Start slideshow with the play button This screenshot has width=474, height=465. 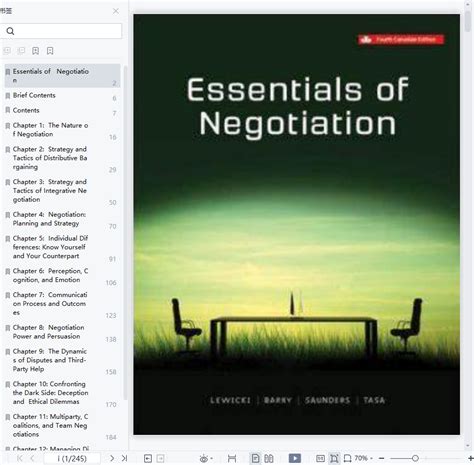click(x=295, y=458)
